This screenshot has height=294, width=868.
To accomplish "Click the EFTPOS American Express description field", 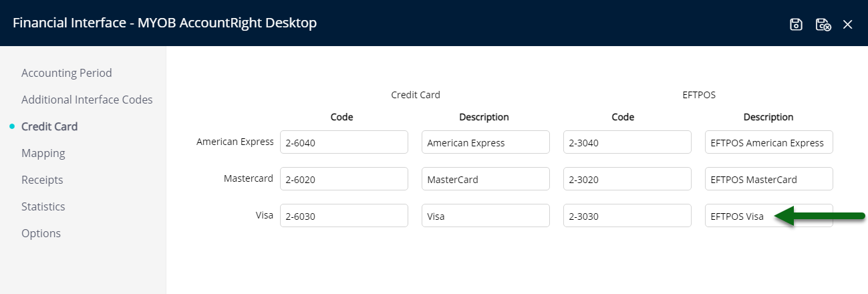I will [x=769, y=142].
